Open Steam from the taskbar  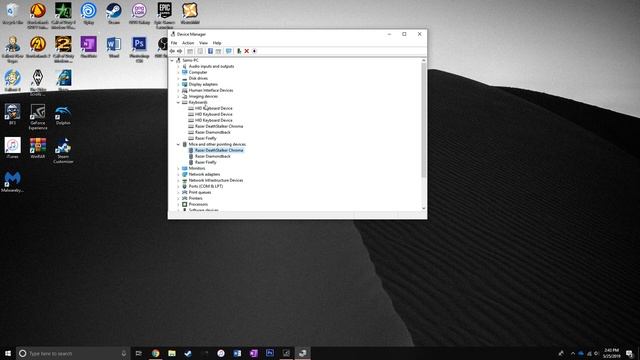(188, 353)
